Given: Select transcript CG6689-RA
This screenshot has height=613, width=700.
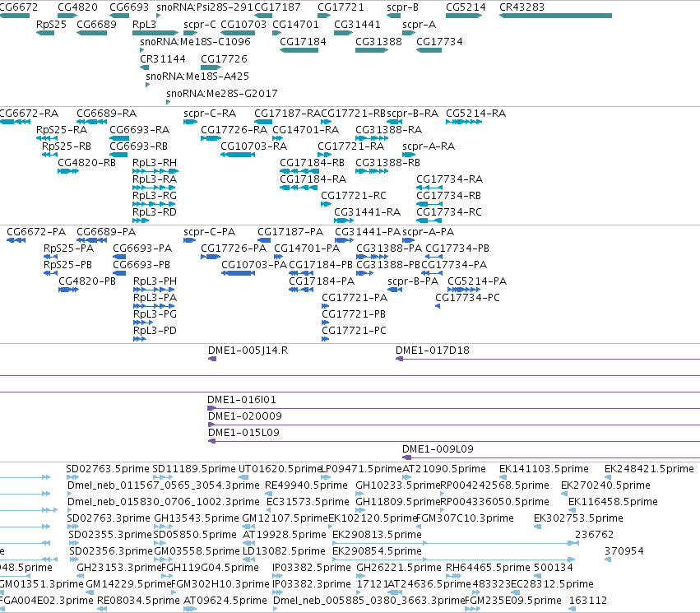Looking at the screenshot, I should [106, 114].
